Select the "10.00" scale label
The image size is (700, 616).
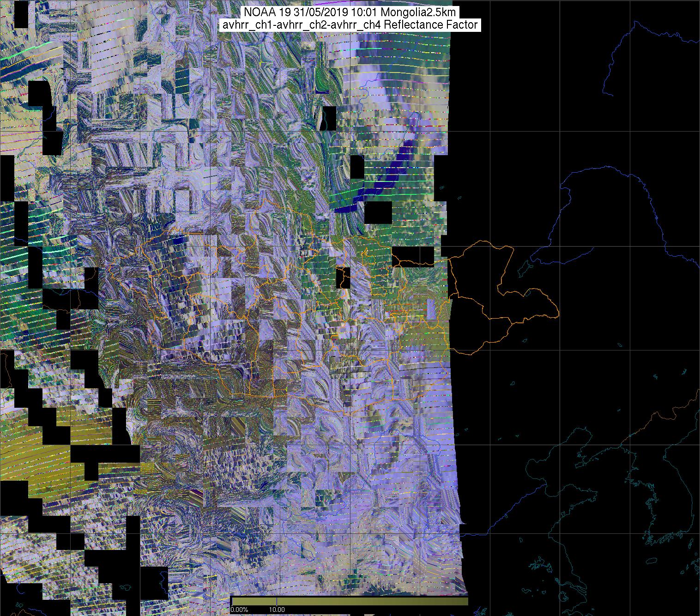tap(277, 610)
